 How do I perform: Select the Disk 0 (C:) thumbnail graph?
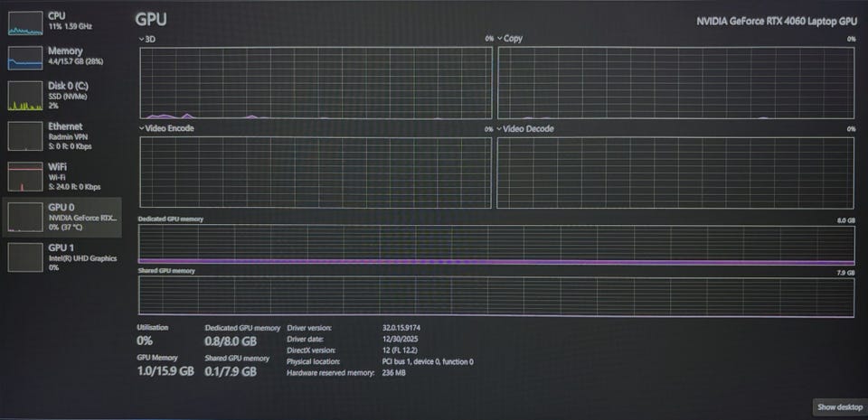25,96
